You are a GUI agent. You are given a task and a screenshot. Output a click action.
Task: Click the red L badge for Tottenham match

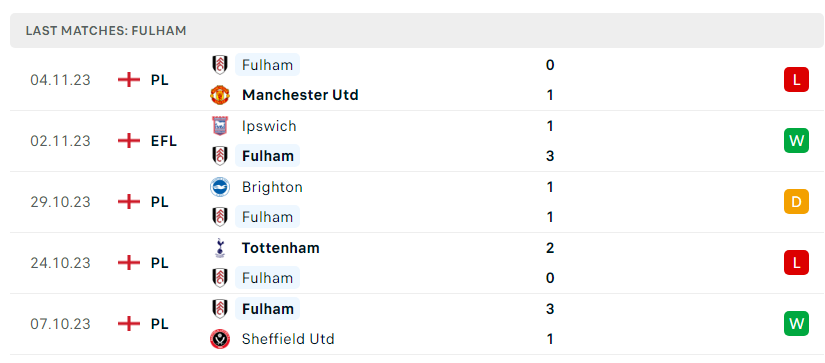796,263
